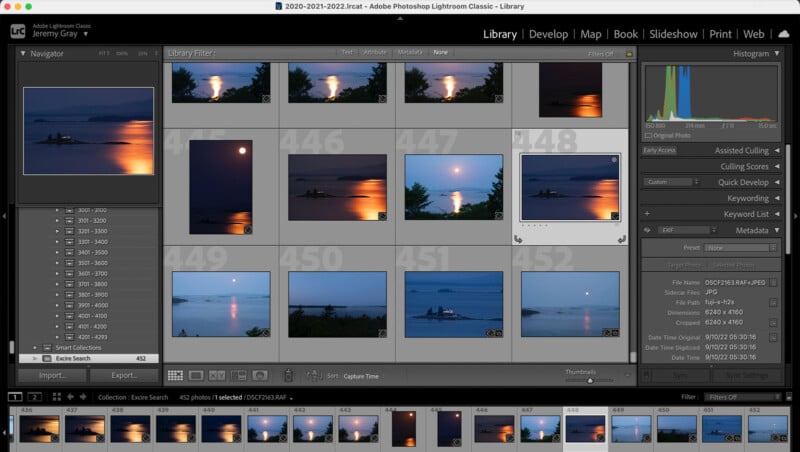Open the filmstrip grid shortcut icon
This screenshot has height=452, width=800.
point(57,396)
